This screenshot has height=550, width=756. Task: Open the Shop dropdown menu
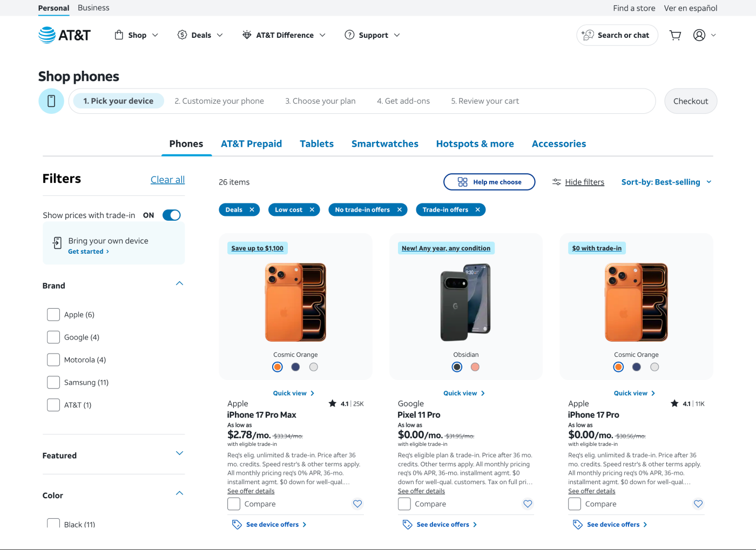click(137, 35)
